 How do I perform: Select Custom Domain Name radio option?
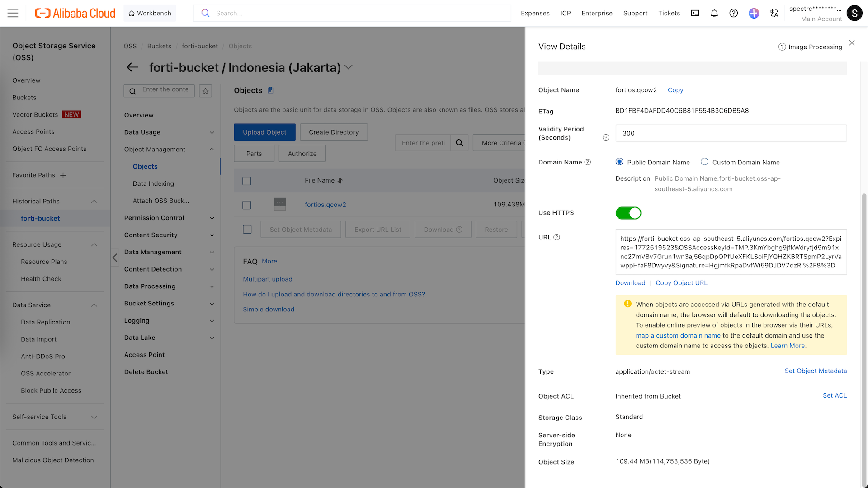(704, 162)
